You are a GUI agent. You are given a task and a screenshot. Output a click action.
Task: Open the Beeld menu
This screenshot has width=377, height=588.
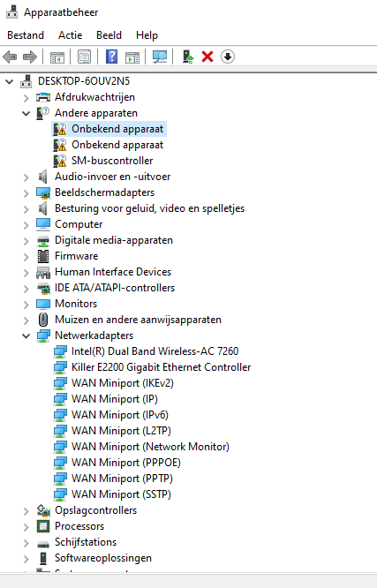[x=109, y=35]
